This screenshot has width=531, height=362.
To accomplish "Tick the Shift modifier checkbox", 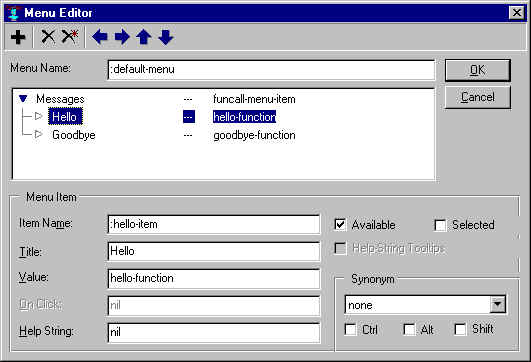I will pos(460,329).
